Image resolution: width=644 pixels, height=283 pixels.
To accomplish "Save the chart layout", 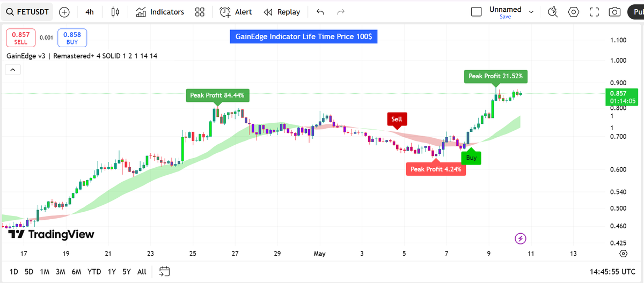I will 505,17.
